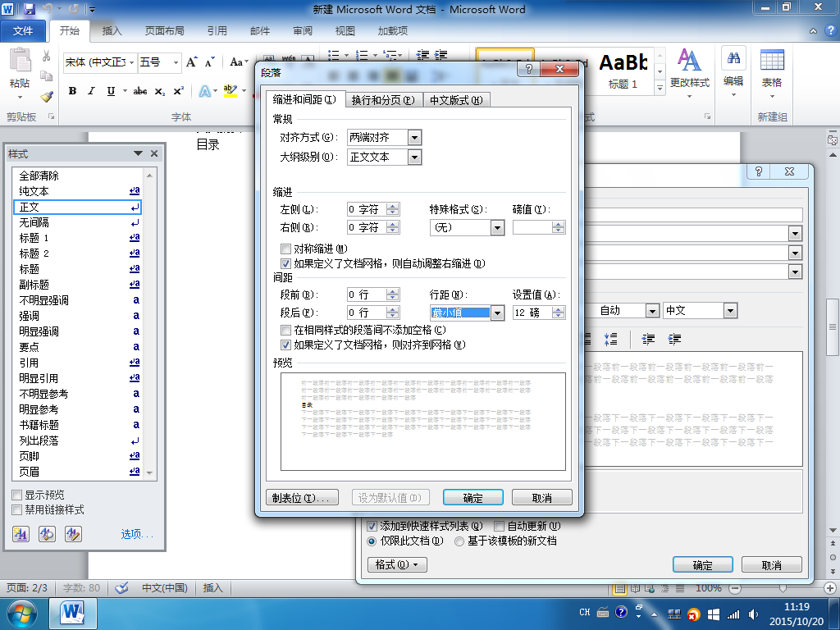Click the grow font size icon

192,62
